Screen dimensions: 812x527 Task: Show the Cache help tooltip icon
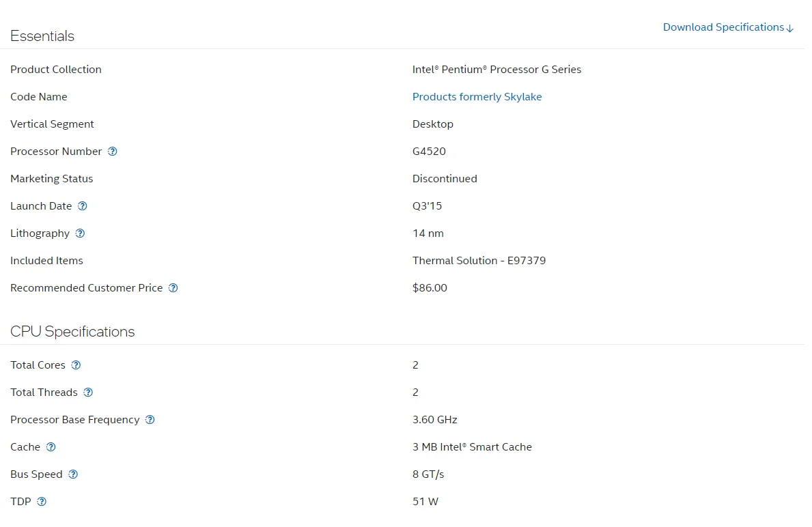pos(51,447)
